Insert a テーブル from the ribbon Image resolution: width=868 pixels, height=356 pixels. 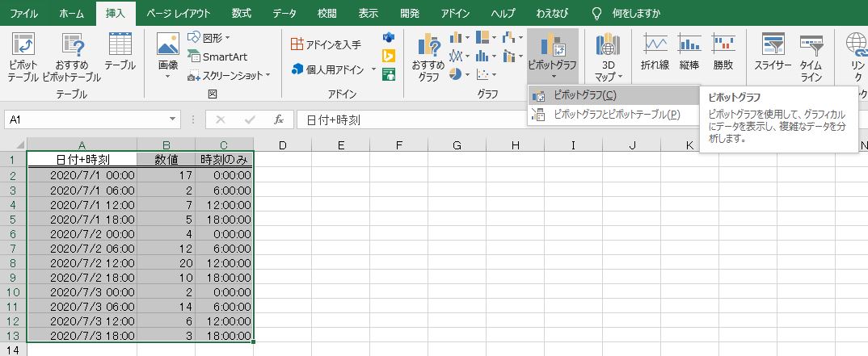(x=120, y=52)
